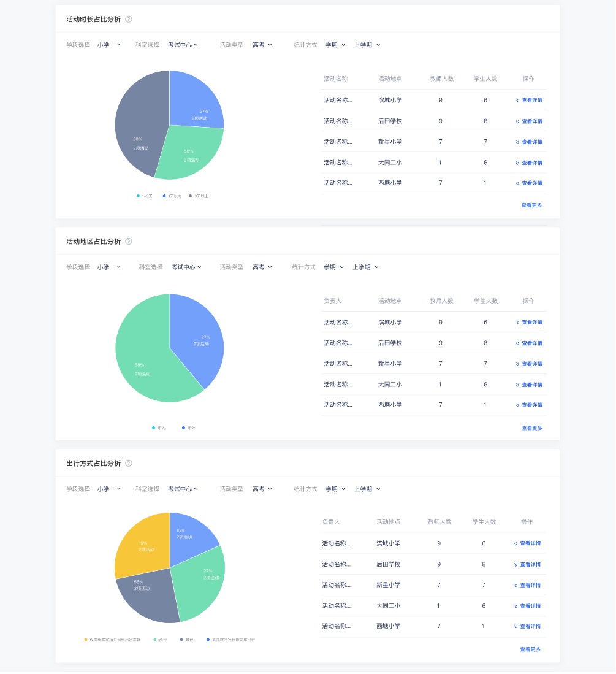Open 学段选择 小学 dropdown in duration panel
Viewport: 616px width, 674px height.
tap(109, 45)
